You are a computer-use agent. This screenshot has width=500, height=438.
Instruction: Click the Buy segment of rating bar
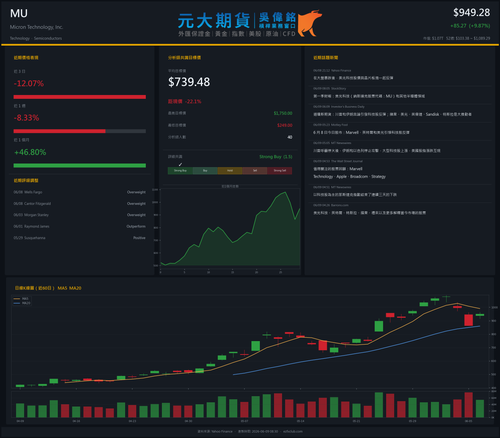pos(205,171)
